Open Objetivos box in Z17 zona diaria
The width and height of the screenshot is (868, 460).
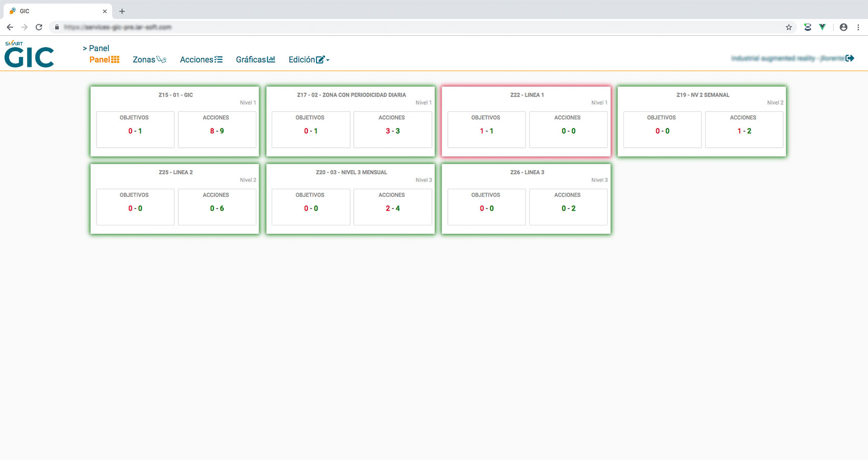[310, 129]
